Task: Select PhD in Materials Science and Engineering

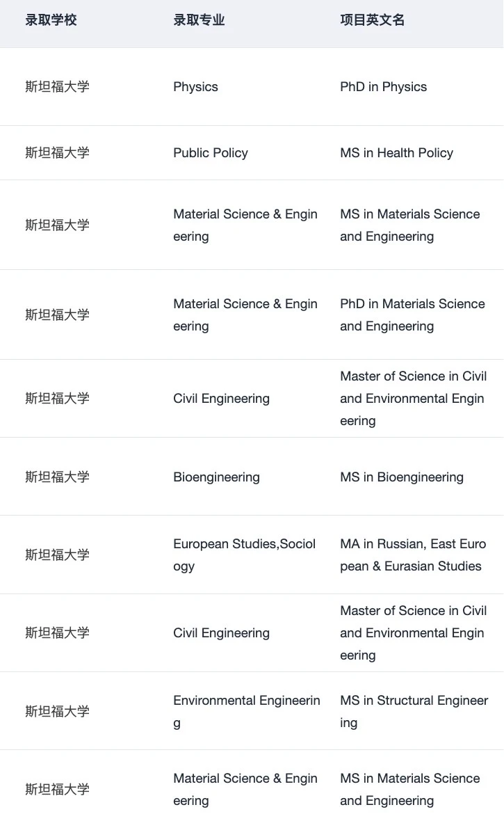Action: (412, 314)
